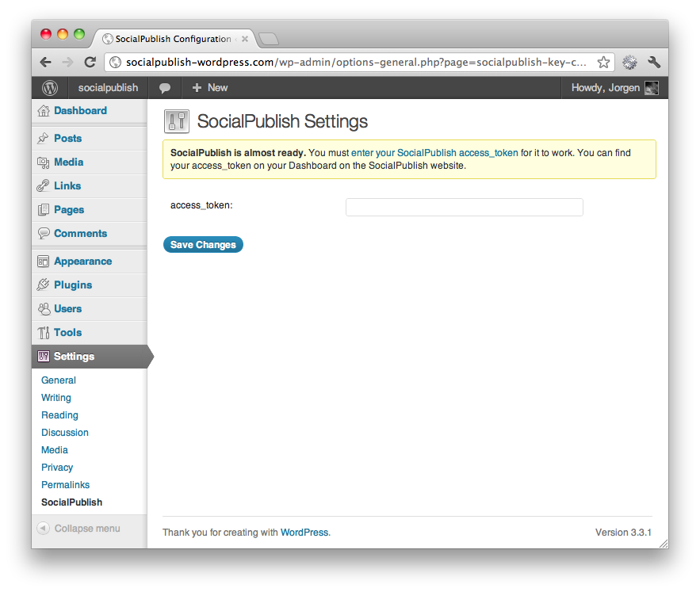
Task: Open Comments in the sidebar
Action: 81,234
